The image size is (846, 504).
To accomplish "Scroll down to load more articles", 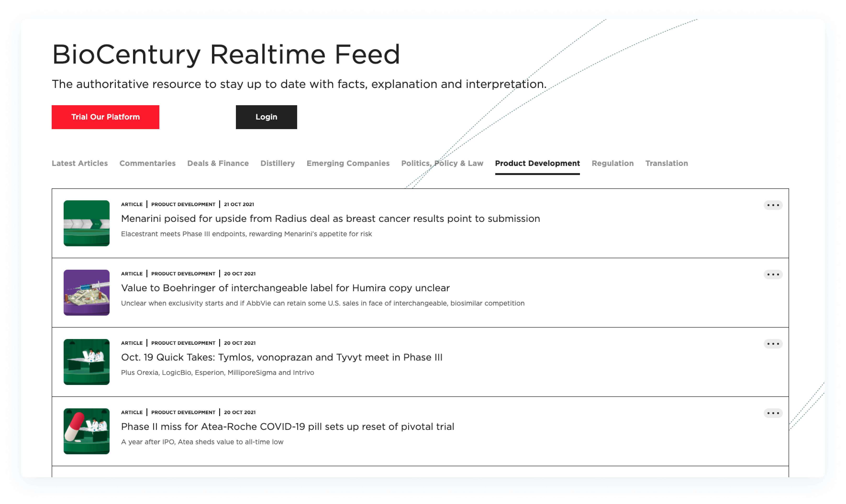I will pos(420,474).
